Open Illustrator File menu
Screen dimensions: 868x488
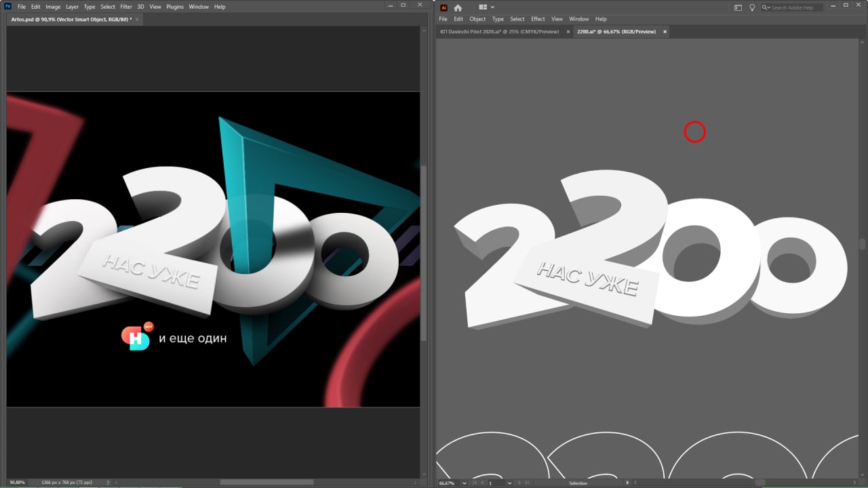click(x=443, y=19)
